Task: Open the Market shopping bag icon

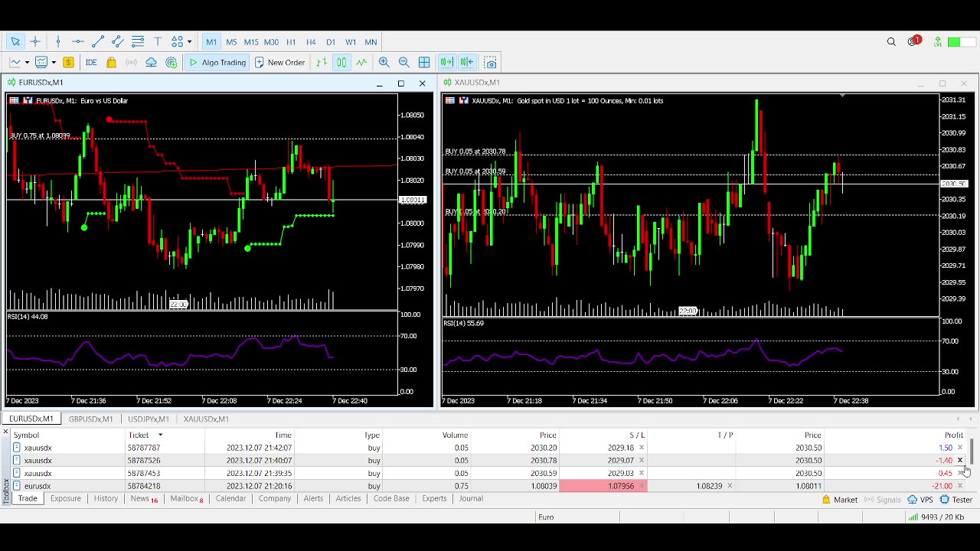Action: click(111, 63)
